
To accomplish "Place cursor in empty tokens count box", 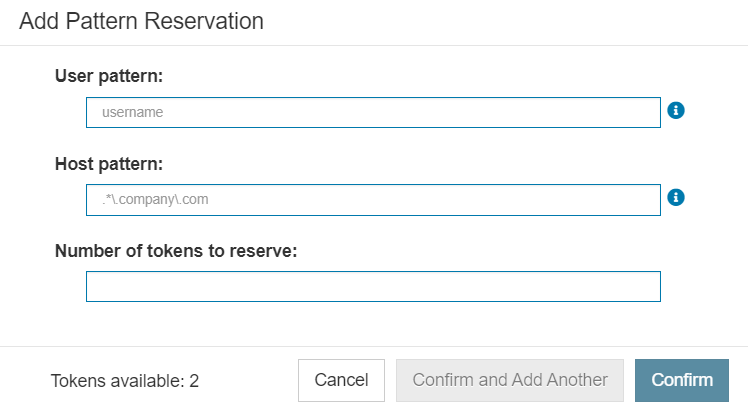I will [373, 287].
